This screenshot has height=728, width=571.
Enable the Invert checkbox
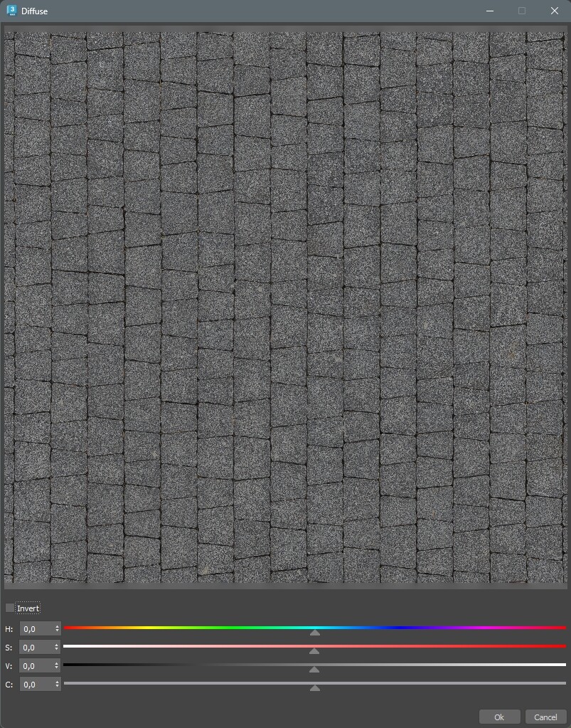(10, 608)
